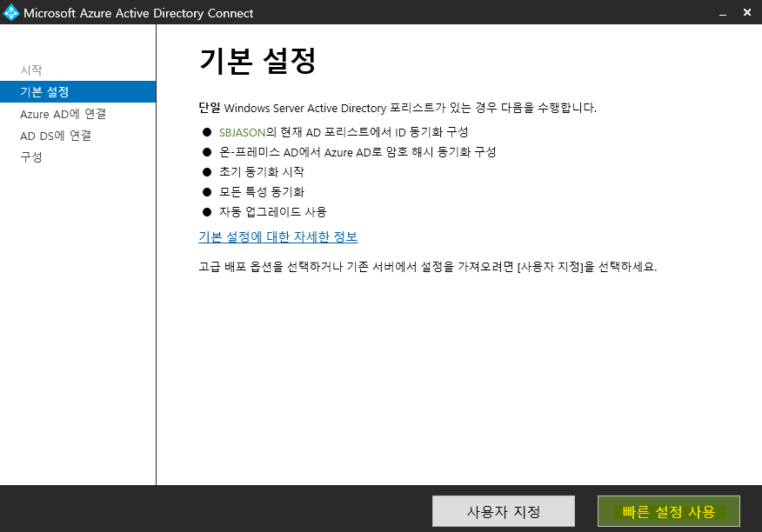Click the 암호 해시 동기화 구성 bullet text
Image resolution: width=762 pixels, height=532 pixels.
(358, 152)
